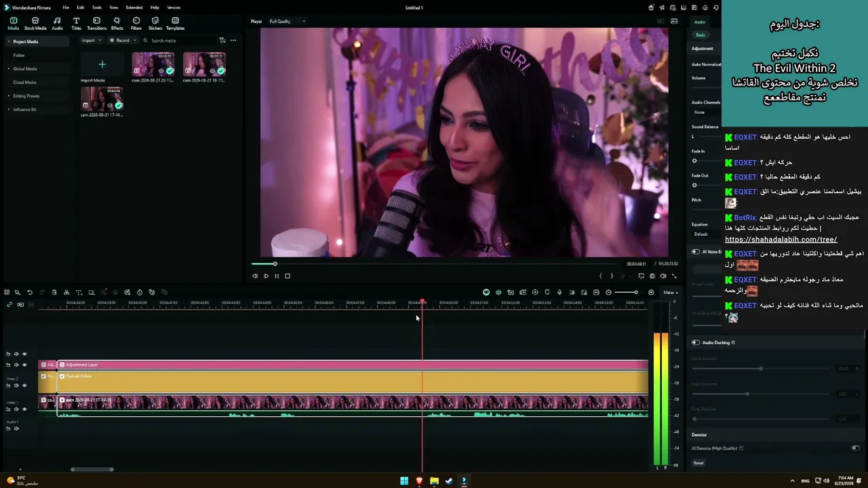Image resolution: width=868 pixels, height=488 pixels.
Task: Open the Help menu
Action: point(155,7)
